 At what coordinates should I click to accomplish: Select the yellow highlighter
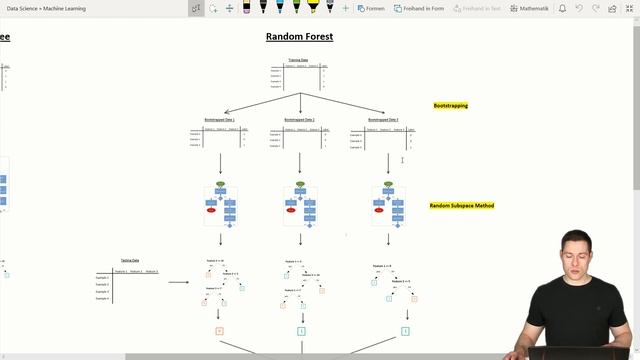pos(313,7)
